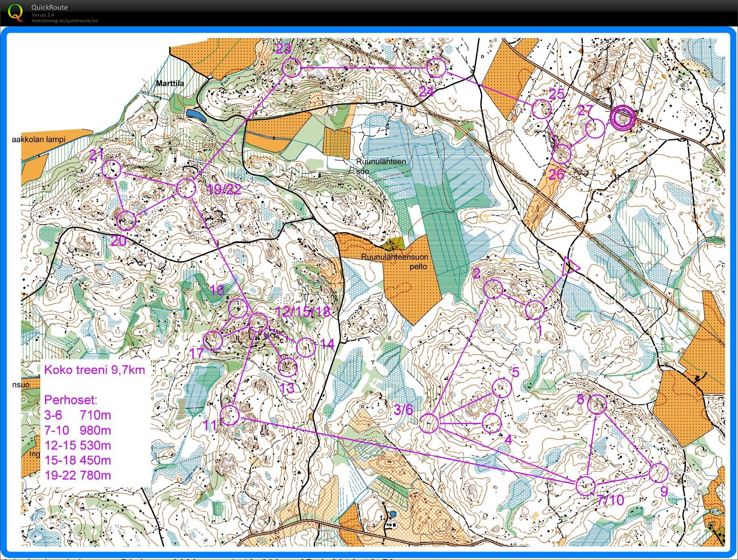This screenshot has height=560, width=738.
Task: Click the 3-6 710m row
Action: (78, 415)
